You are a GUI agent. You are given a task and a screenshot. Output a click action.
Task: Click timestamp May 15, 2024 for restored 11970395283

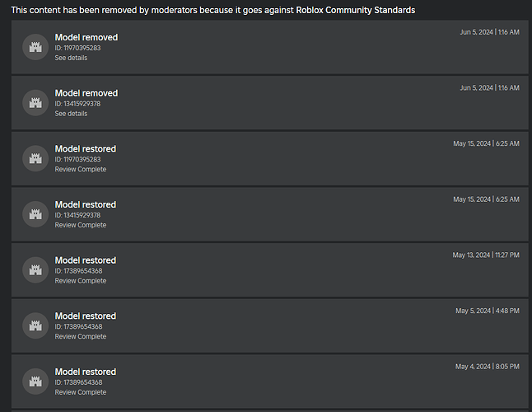point(486,143)
